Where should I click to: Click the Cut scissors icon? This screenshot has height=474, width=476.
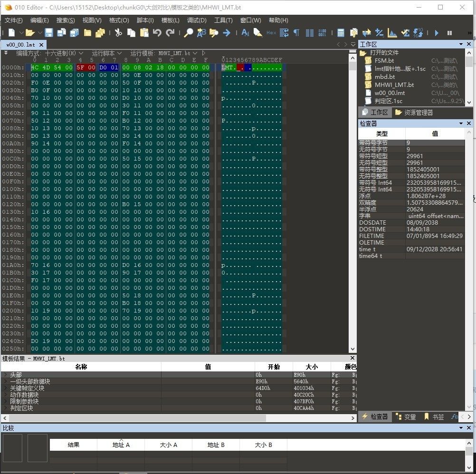[x=118, y=33]
